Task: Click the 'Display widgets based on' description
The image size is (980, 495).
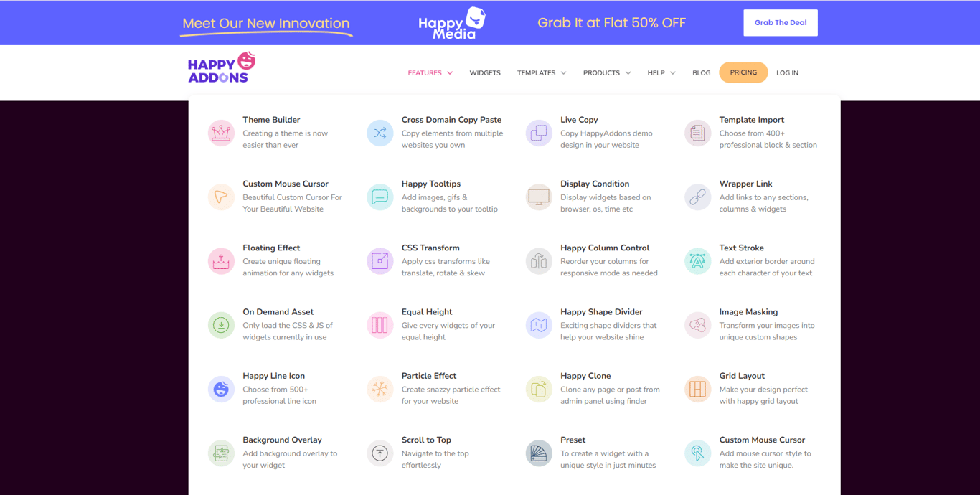Action: (606, 197)
